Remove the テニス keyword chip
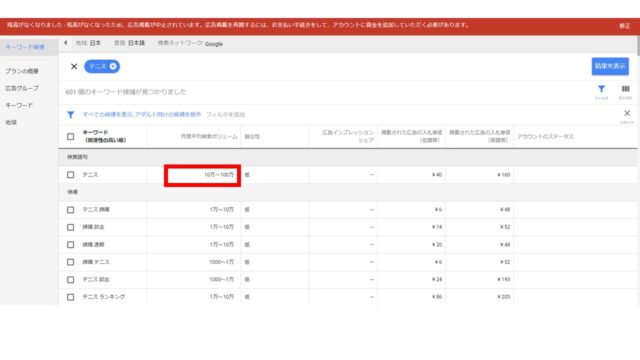The image size is (640, 360). pos(113,66)
